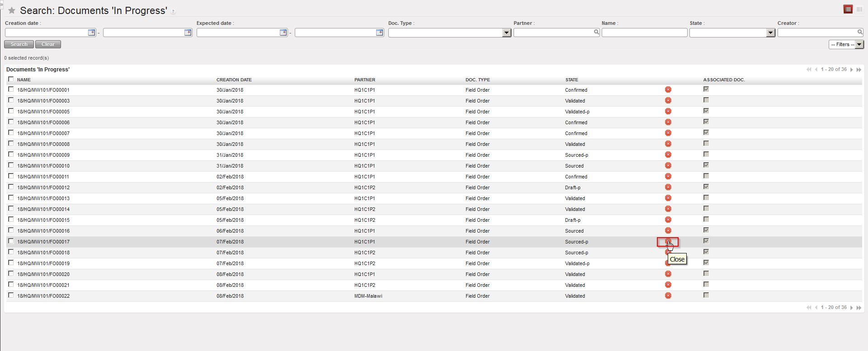Expand the Doc. Type dropdown
The height and width of the screenshot is (351, 868).
coord(506,33)
